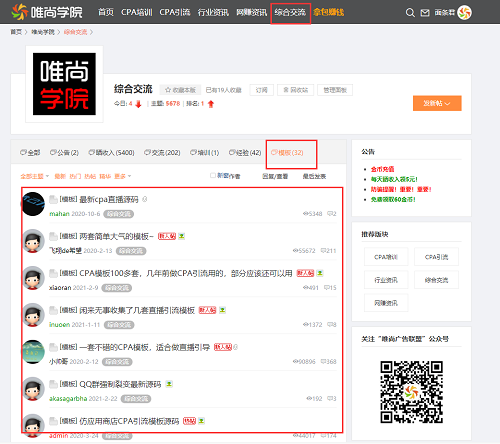
Task: Open 网赚资讯 in the top navigation
Action: [x=252, y=12]
